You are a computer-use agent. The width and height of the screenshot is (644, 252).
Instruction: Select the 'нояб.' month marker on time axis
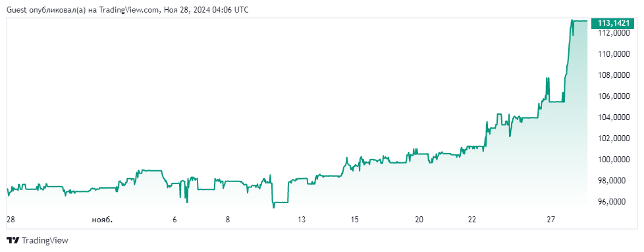click(x=101, y=220)
